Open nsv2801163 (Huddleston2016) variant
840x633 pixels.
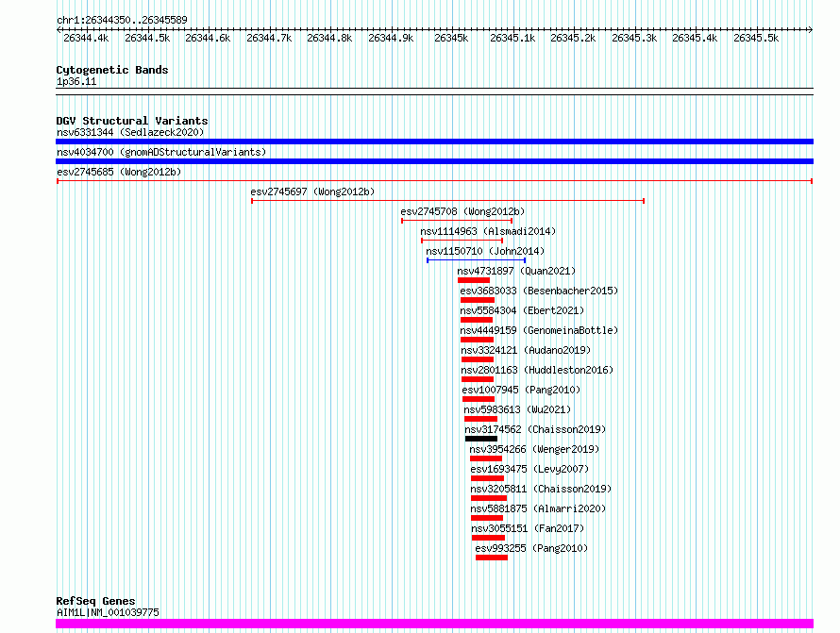537,370
